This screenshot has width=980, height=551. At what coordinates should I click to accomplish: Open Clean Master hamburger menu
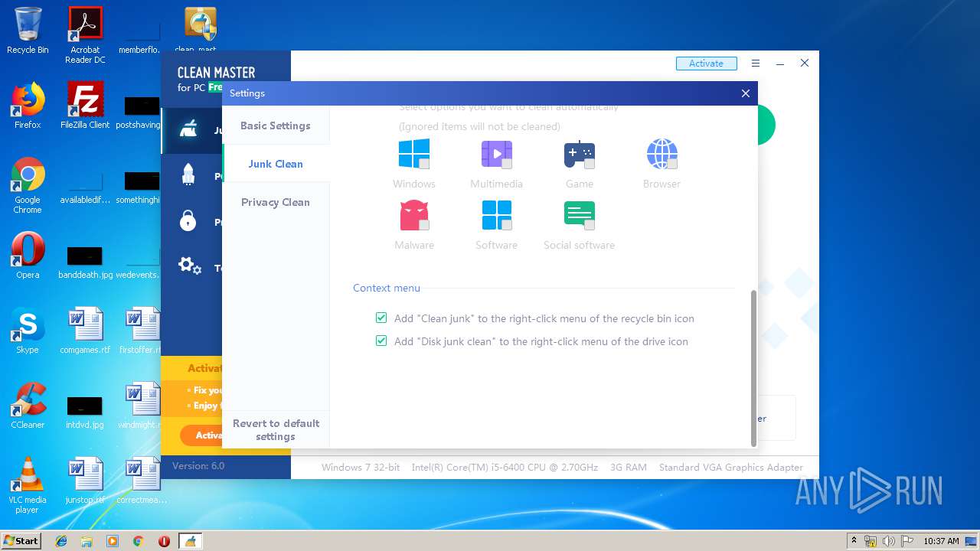tap(756, 64)
